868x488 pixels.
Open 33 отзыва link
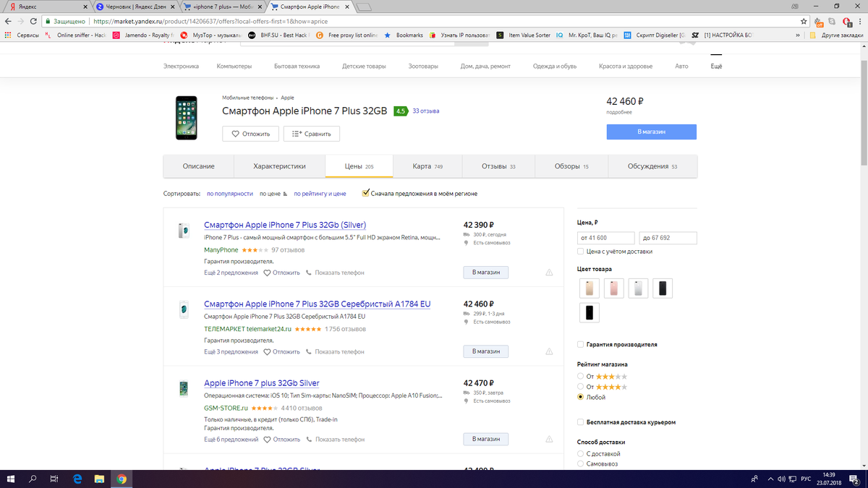(425, 111)
